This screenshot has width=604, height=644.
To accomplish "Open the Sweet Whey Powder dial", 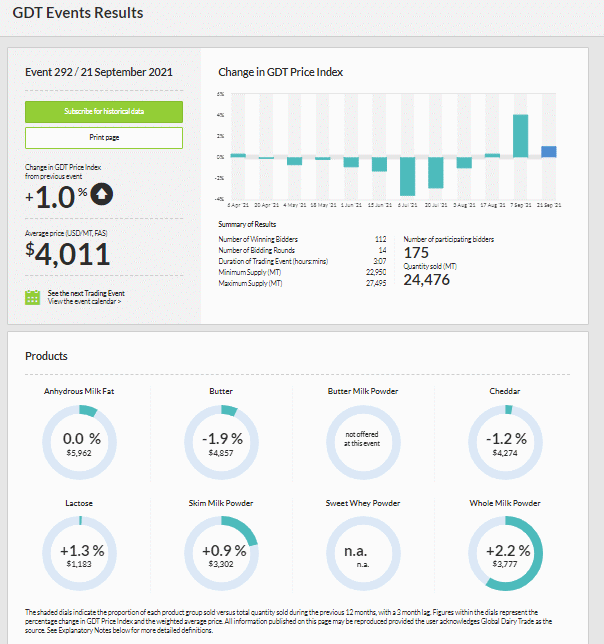I will point(363,554).
